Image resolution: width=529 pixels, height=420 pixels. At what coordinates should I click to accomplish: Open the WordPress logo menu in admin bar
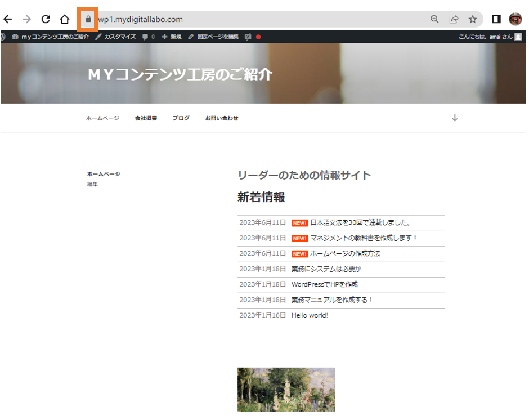[3, 37]
